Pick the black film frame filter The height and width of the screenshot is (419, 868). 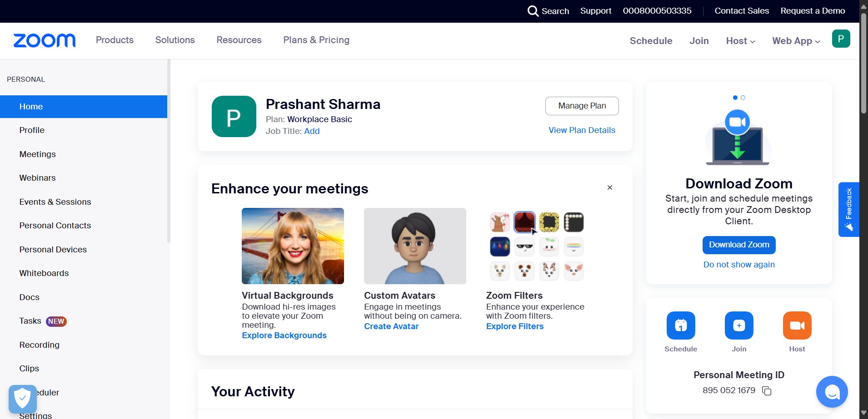(x=574, y=222)
